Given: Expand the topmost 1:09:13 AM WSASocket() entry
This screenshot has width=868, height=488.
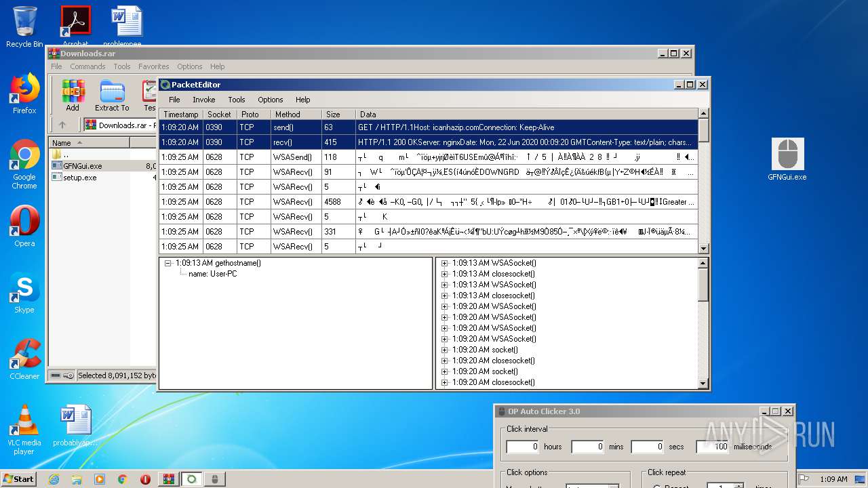Looking at the screenshot, I should pyautogui.click(x=445, y=263).
